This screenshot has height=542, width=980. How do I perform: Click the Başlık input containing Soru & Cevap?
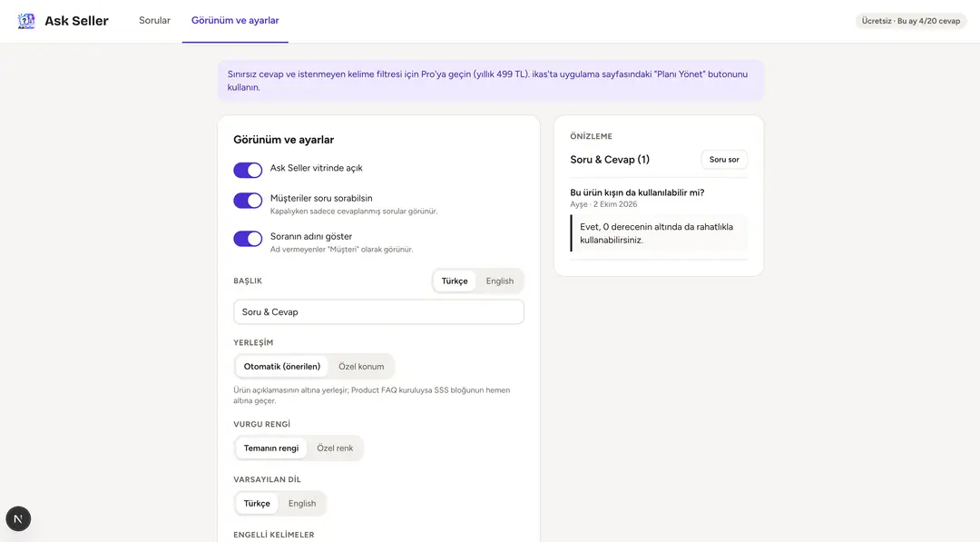click(x=378, y=312)
